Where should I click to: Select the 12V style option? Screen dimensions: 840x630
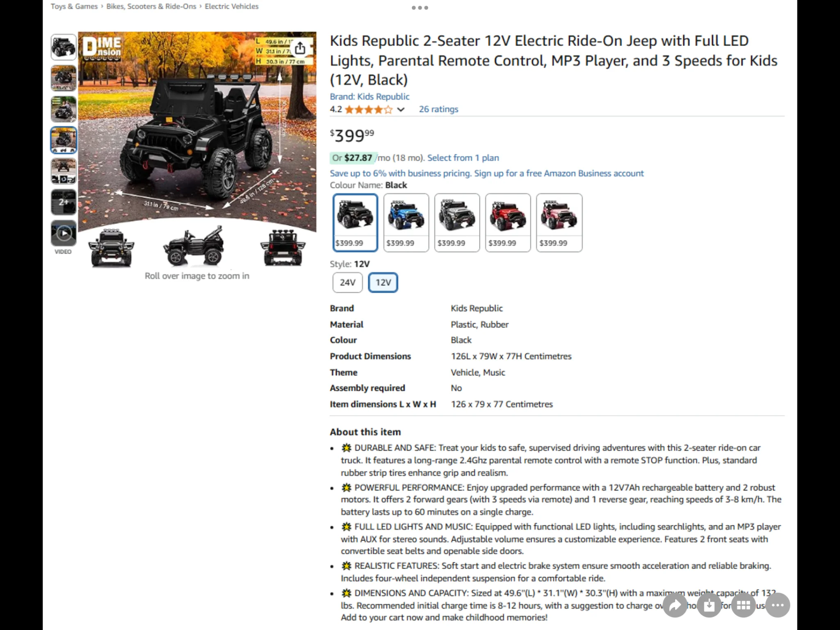click(x=383, y=283)
